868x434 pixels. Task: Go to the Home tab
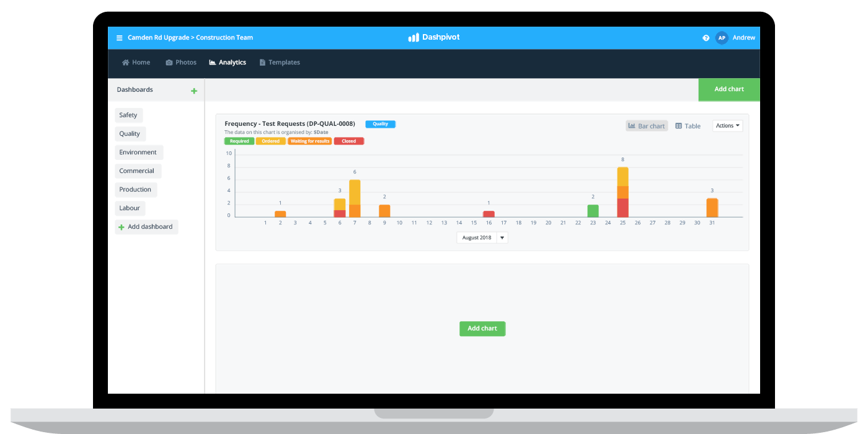click(x=136, y=63)
